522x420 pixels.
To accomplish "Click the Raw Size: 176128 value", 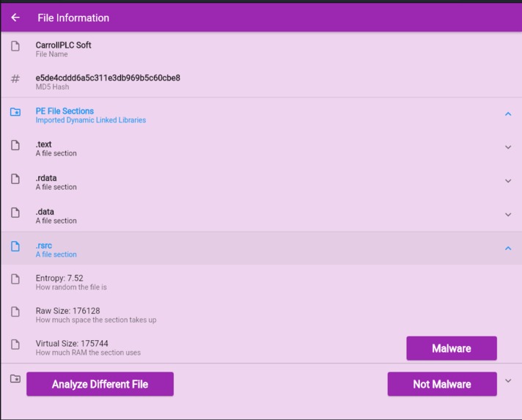I will [67, 311].
